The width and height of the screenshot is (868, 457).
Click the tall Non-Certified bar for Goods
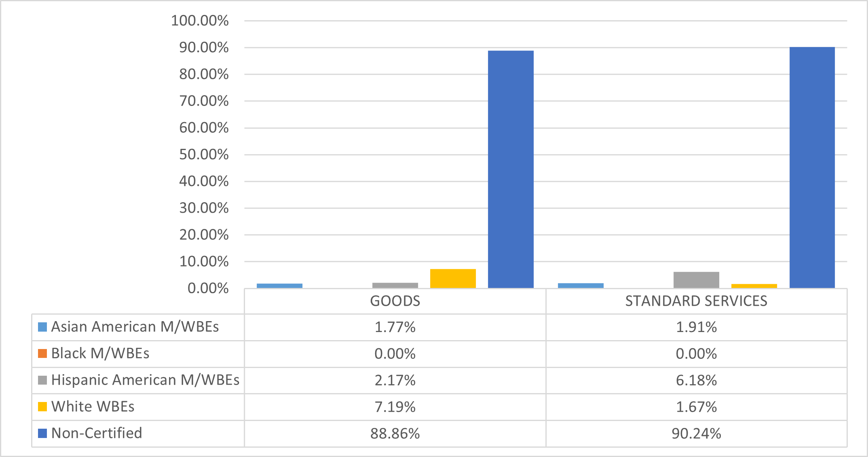click(511, 170)
